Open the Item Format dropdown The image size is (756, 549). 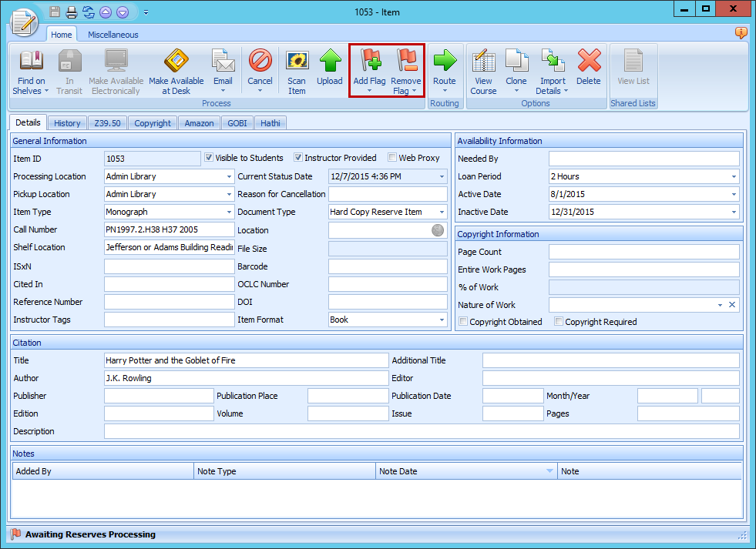coord(440,320)
